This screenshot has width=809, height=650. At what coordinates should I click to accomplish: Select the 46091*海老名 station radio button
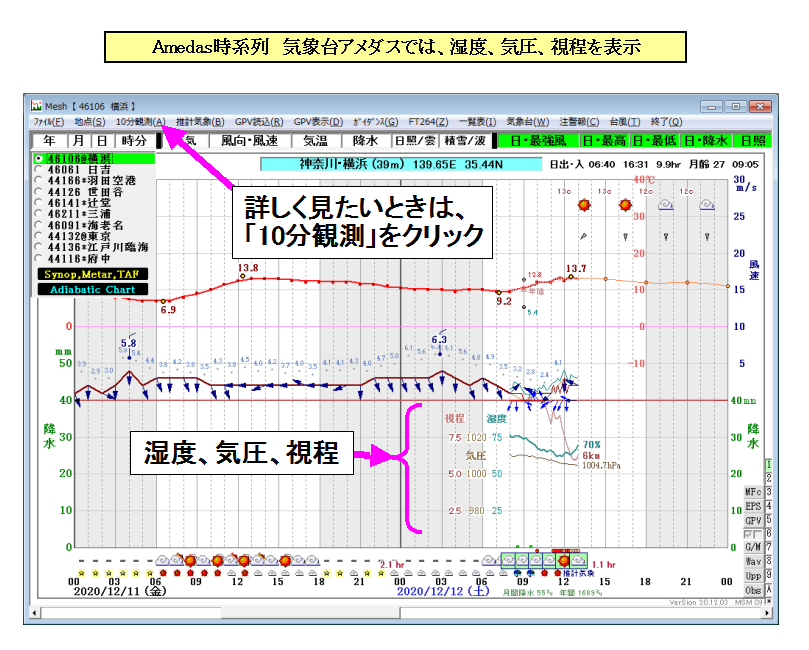[x=38, y=225]
